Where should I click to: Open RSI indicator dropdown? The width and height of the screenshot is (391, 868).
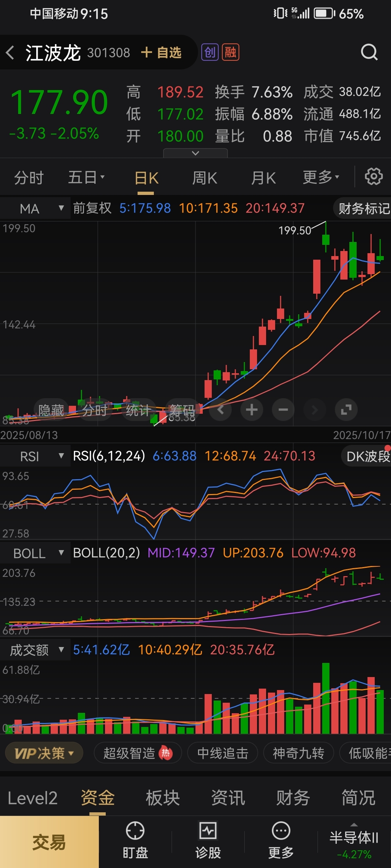coord(35,456)
